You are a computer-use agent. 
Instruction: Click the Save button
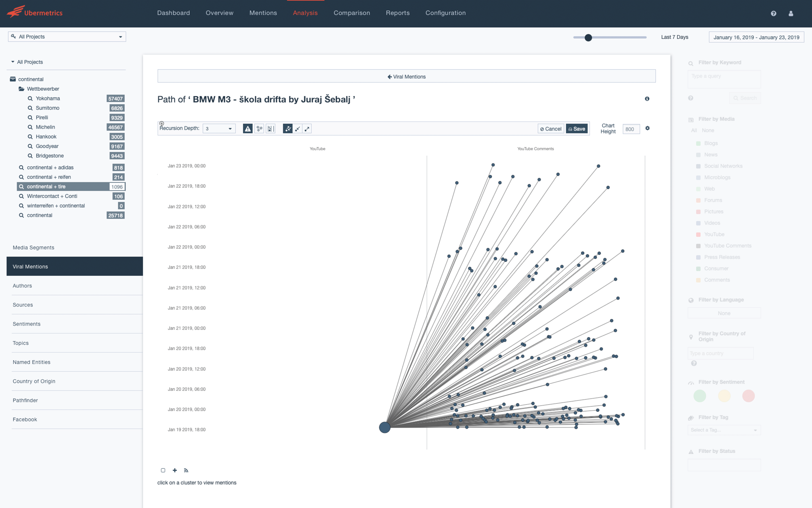pyautogui.click(x=577, y=129)
